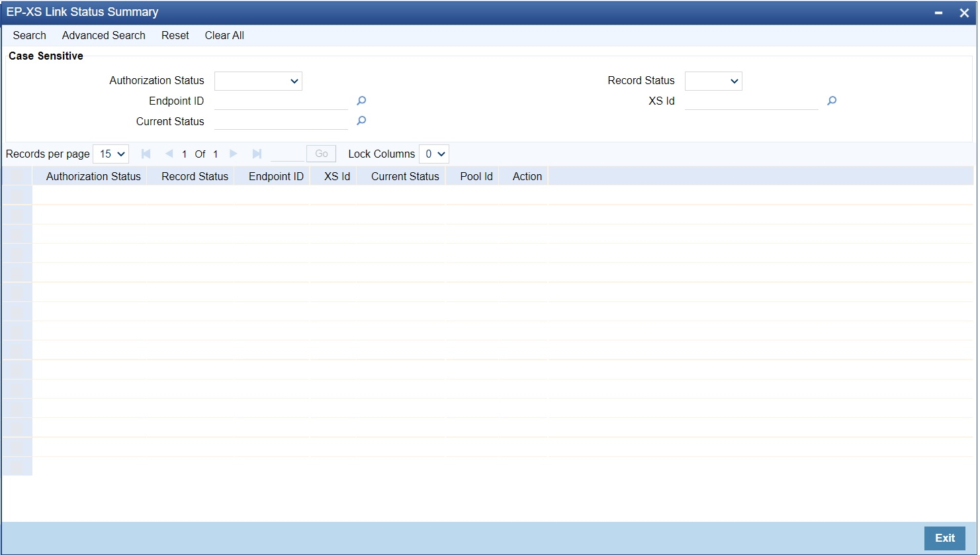Image resolution: width=980 pixels, height=555 pixels.
Task: Click the Endpoint ID column header
Action: pos(276,176)
